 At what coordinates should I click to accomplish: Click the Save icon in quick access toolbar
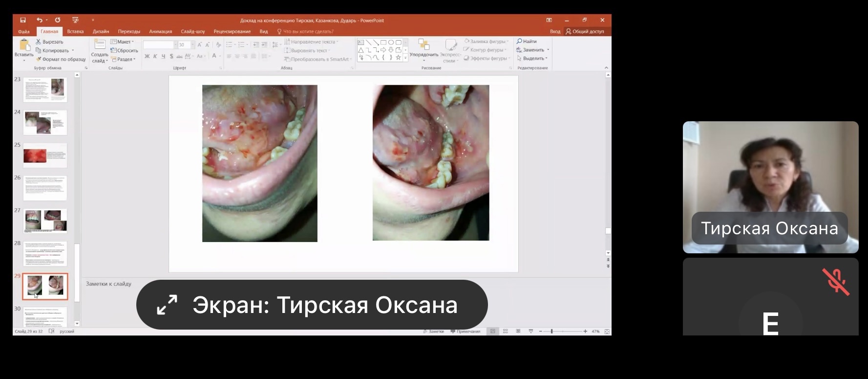click(23, 20)
